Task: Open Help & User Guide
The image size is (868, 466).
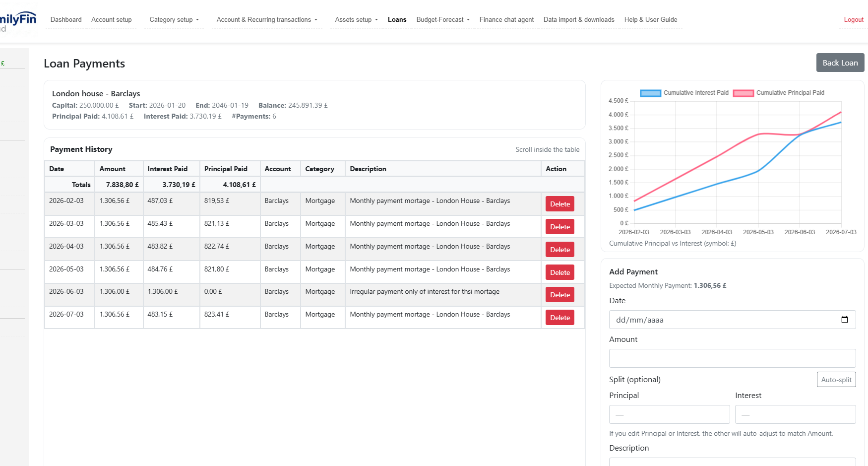Action: click(x=651, y=20)
